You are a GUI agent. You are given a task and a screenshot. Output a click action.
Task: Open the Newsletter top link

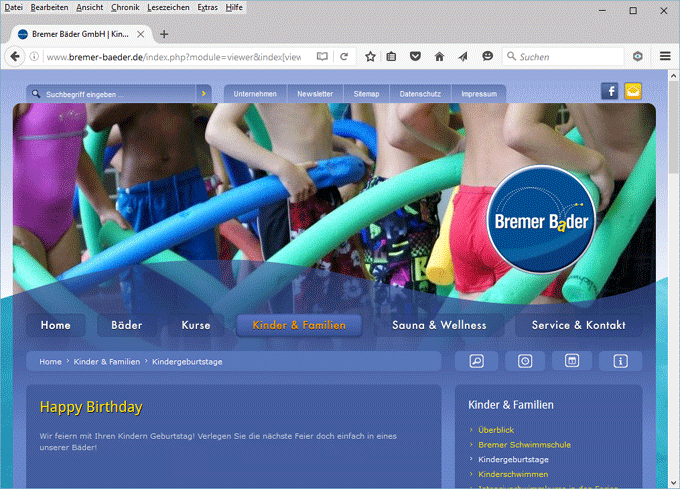315,94
